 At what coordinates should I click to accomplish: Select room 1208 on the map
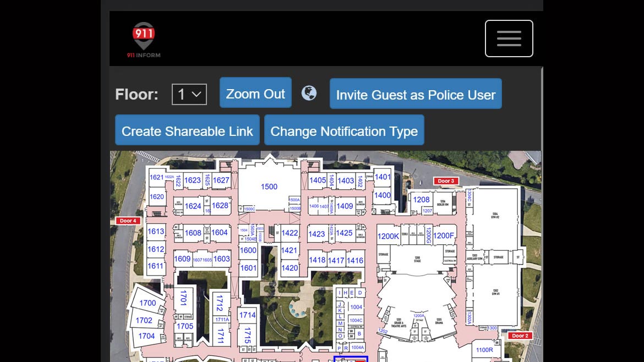click(x=422, y=200)
